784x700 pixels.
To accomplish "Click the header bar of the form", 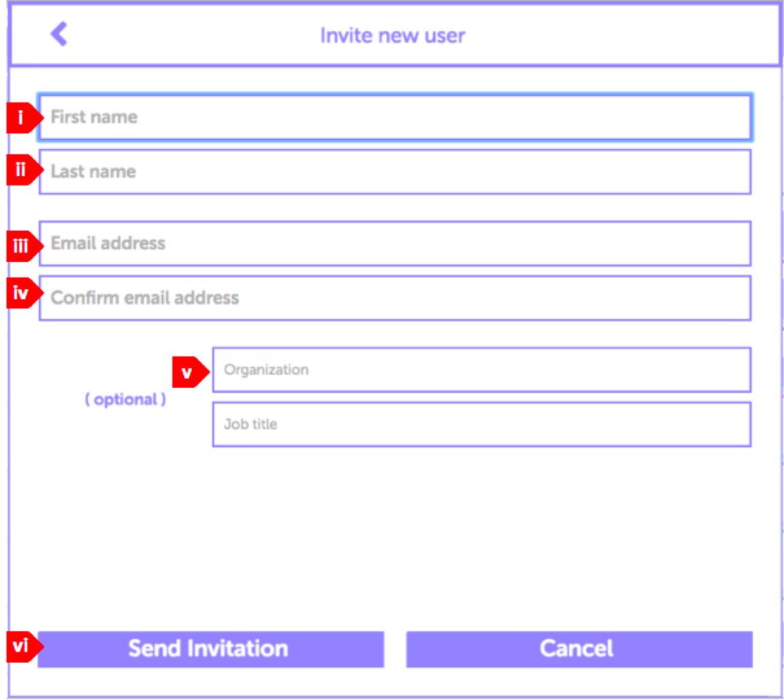I will click(x=392, y=35).
